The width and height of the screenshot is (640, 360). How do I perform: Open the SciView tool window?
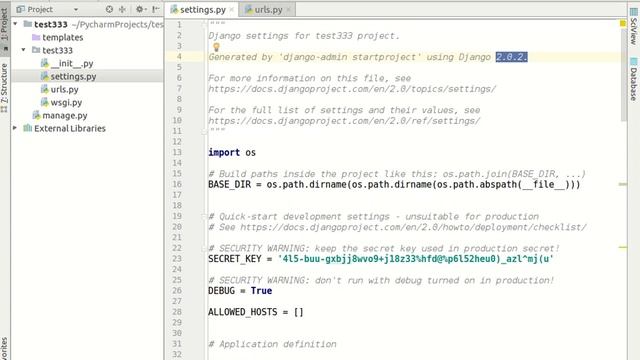point(633,27)
